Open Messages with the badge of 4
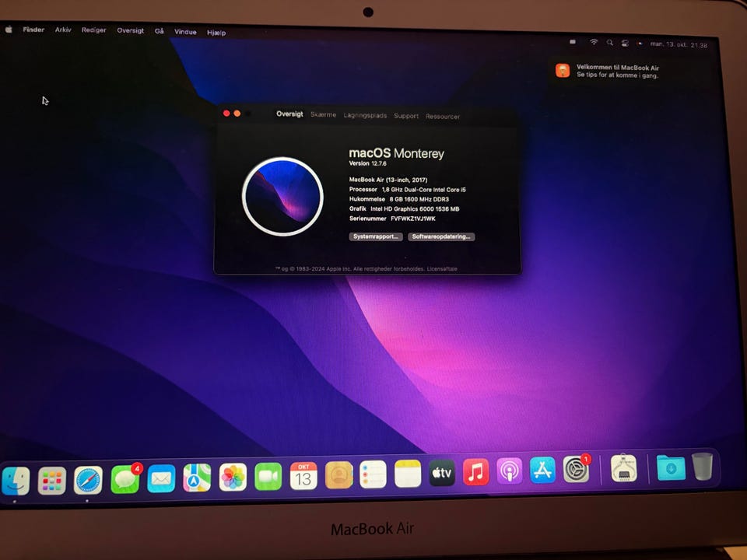747x560 pixels. pyautogui.click(x=124, y=478)
